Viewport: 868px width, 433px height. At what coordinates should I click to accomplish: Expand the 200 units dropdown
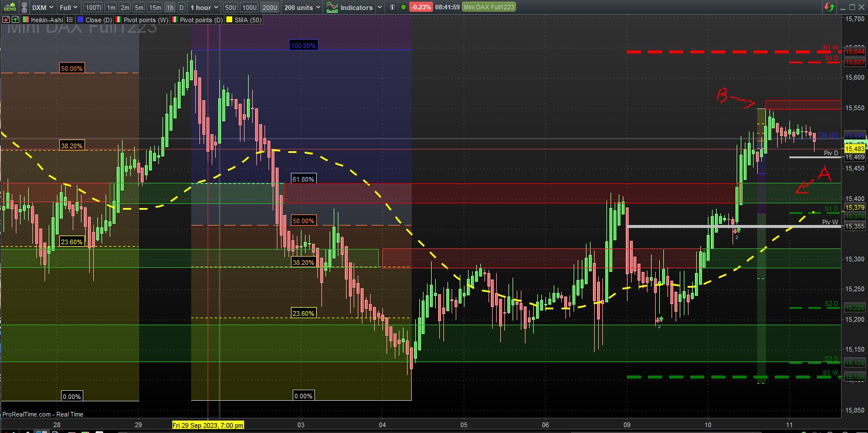(x=302, y=8)
